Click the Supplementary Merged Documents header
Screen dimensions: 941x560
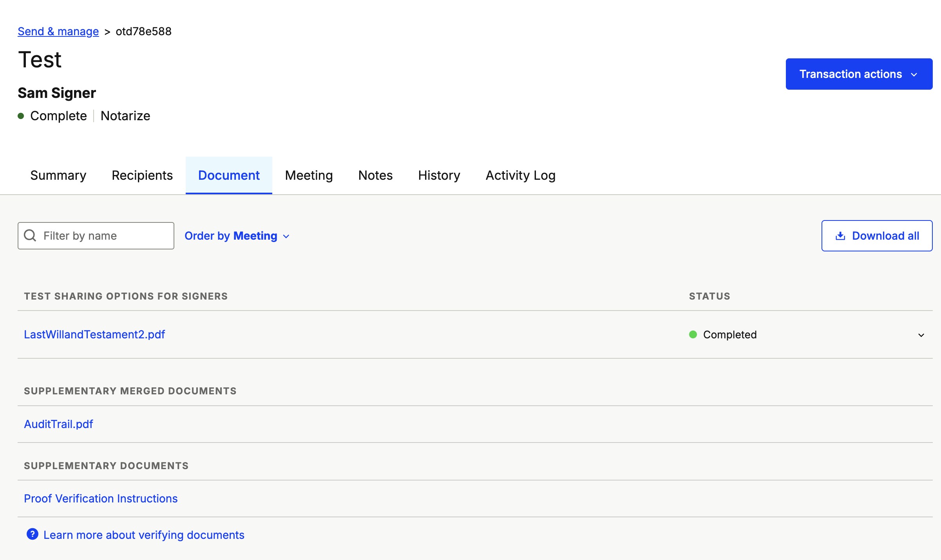click(130, 391)
